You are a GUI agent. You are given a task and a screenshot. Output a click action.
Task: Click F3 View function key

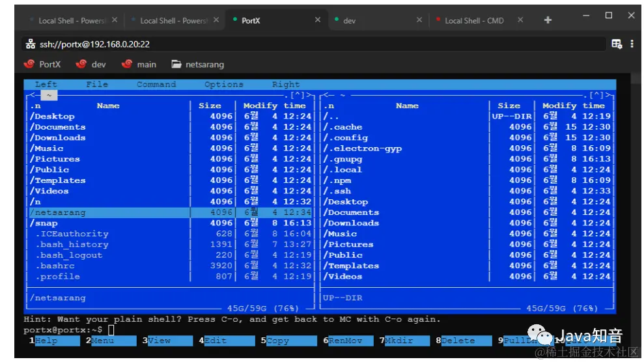point(167,341)
